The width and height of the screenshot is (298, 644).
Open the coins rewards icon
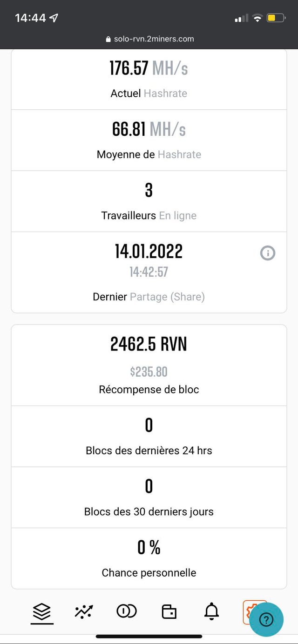click(127, 611)
